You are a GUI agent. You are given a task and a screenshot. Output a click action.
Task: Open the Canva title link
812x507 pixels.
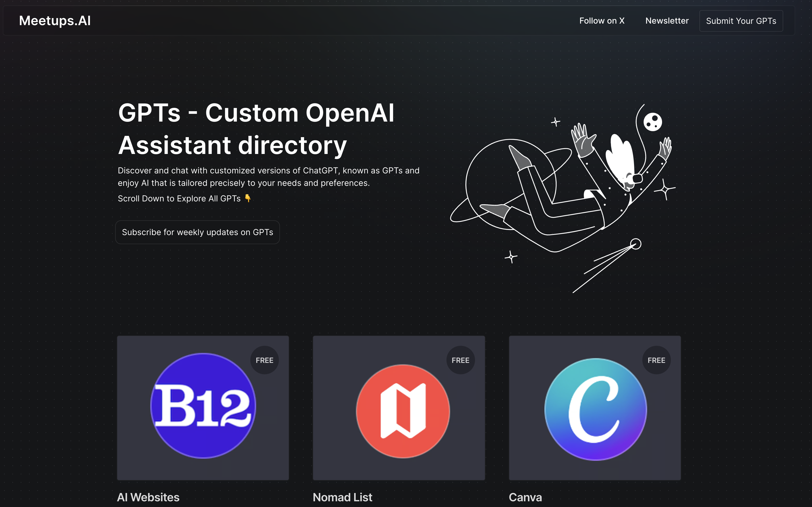pos(525,497)
